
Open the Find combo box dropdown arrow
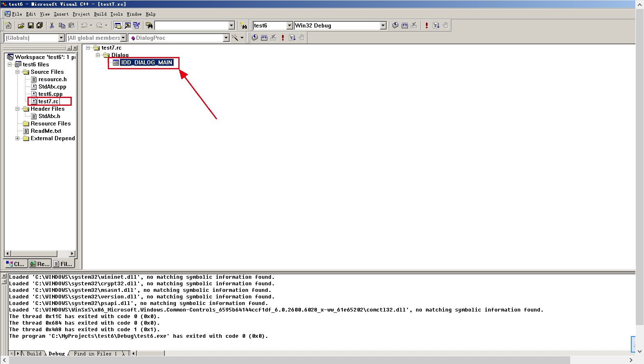[x=232, y=25]
